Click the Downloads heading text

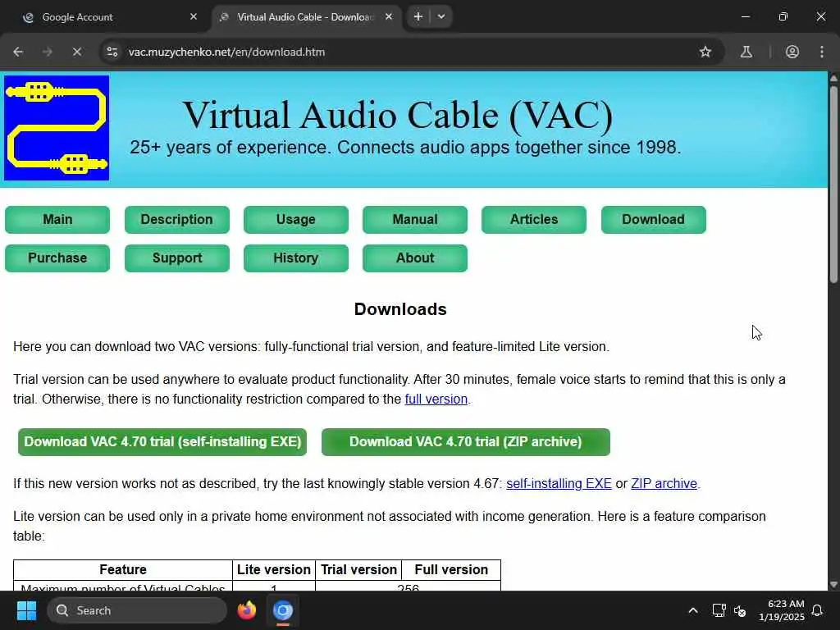400,309
